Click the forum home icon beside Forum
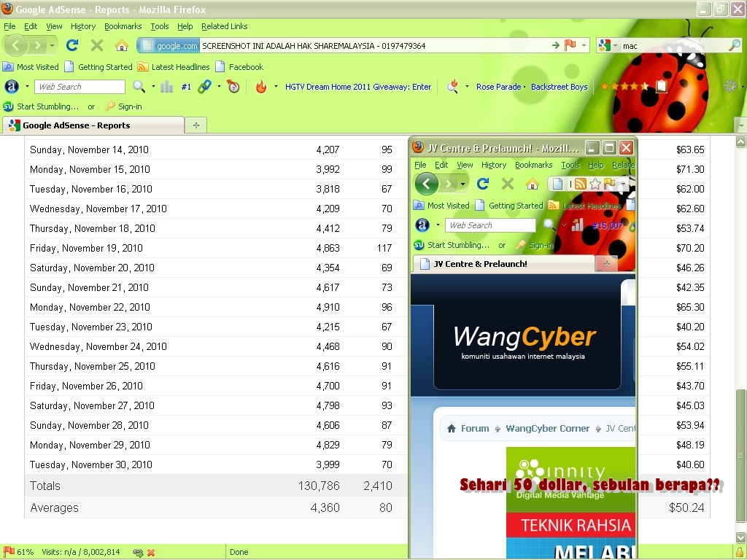 (x=451, y=429)
